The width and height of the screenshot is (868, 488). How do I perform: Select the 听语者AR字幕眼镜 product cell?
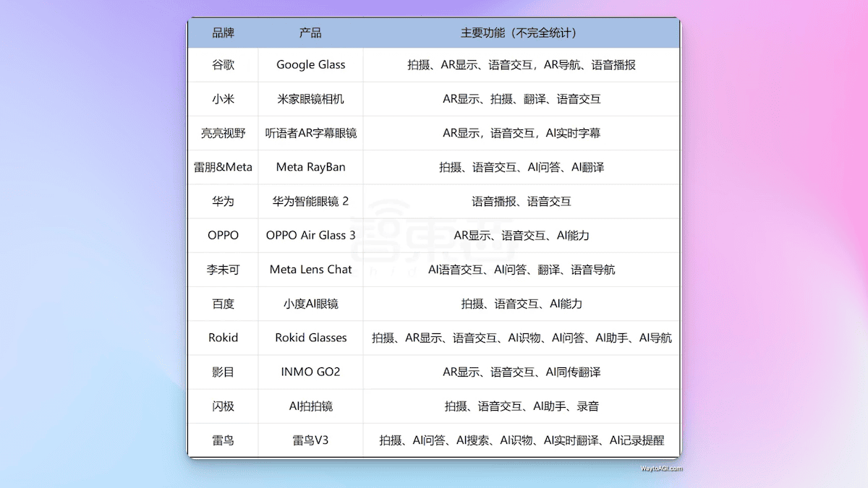pyautogui.click(x=311, y=133)
